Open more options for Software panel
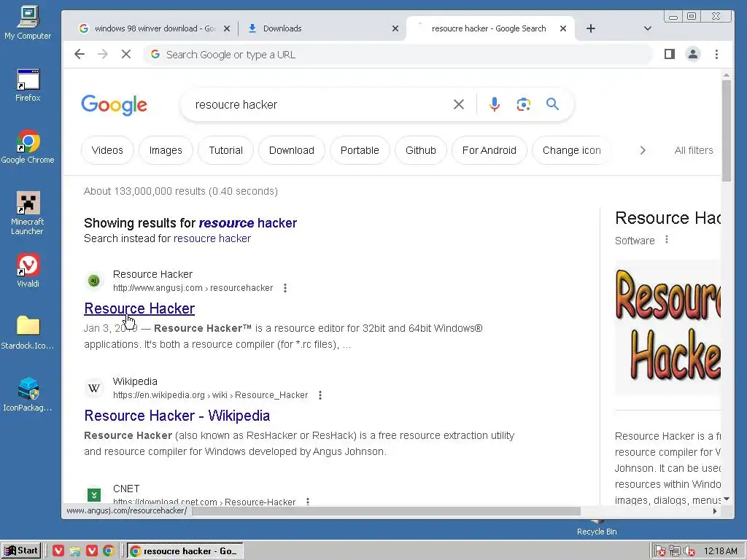The height and width of the screenshot is (560, 747). click(x=667, y=239)
